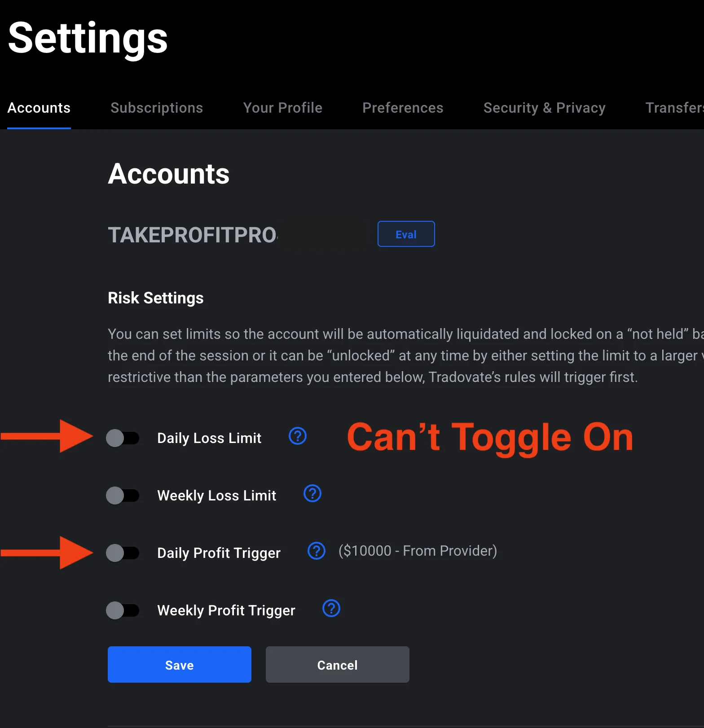Enable the Daily Loss Limit switch
Viewport: 704px width, 728px height.
[x=123, y=438]
